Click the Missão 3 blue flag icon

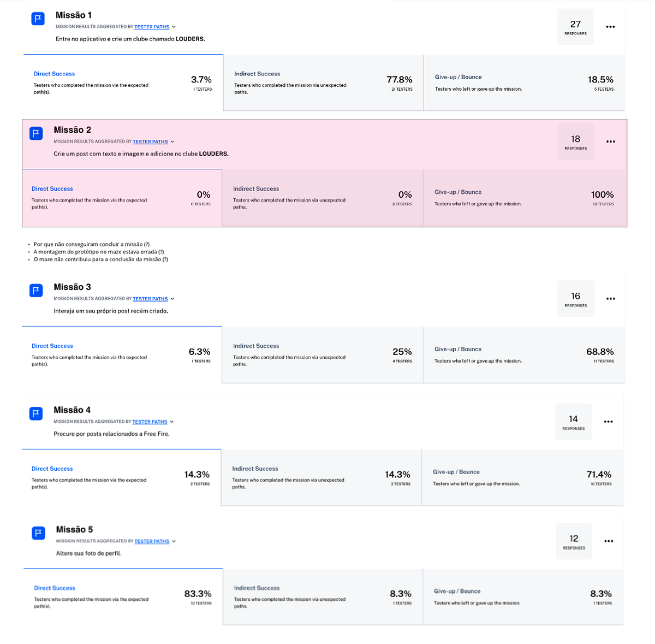pyautogui.click(x=36, y=291)
